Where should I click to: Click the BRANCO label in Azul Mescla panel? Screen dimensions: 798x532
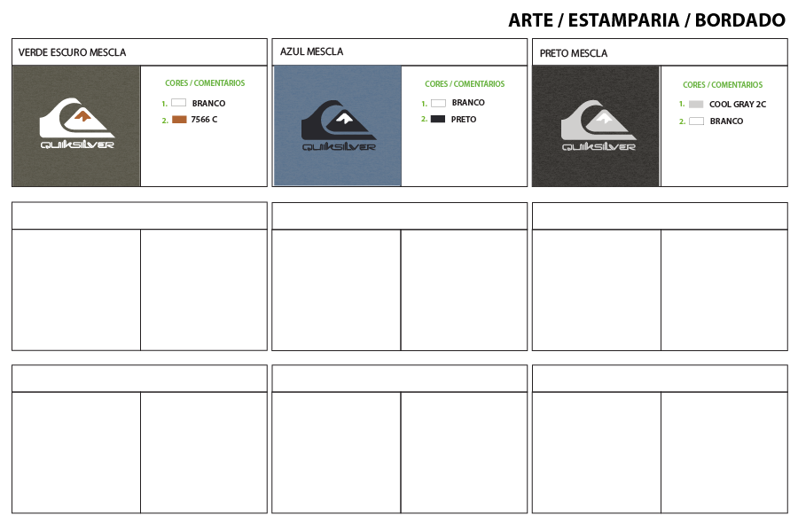click(468, 102)
